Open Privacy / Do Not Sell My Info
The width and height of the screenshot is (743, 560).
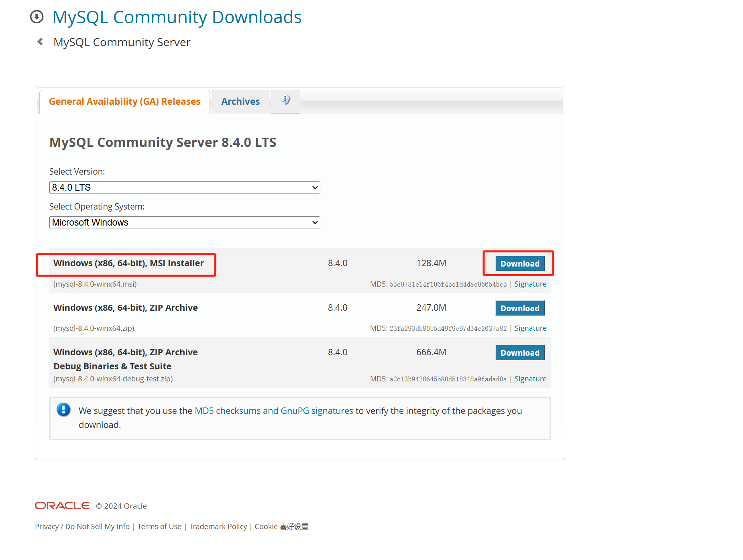pyautogui.click(x=82, y=526)
